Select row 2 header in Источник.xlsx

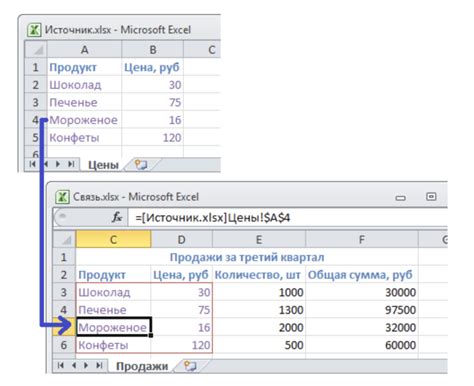click(x=36, y=85)
